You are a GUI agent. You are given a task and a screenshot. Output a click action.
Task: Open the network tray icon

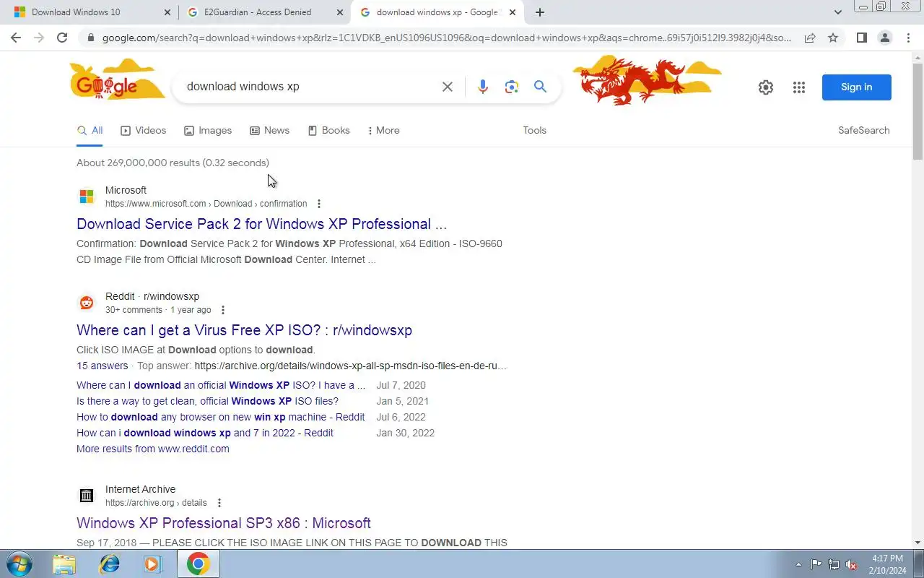834,564
